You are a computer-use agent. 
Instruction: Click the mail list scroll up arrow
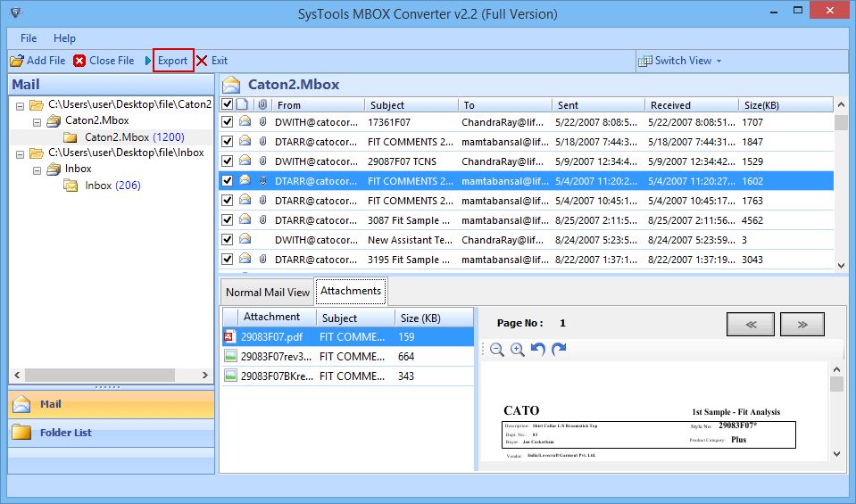[841, 104]
